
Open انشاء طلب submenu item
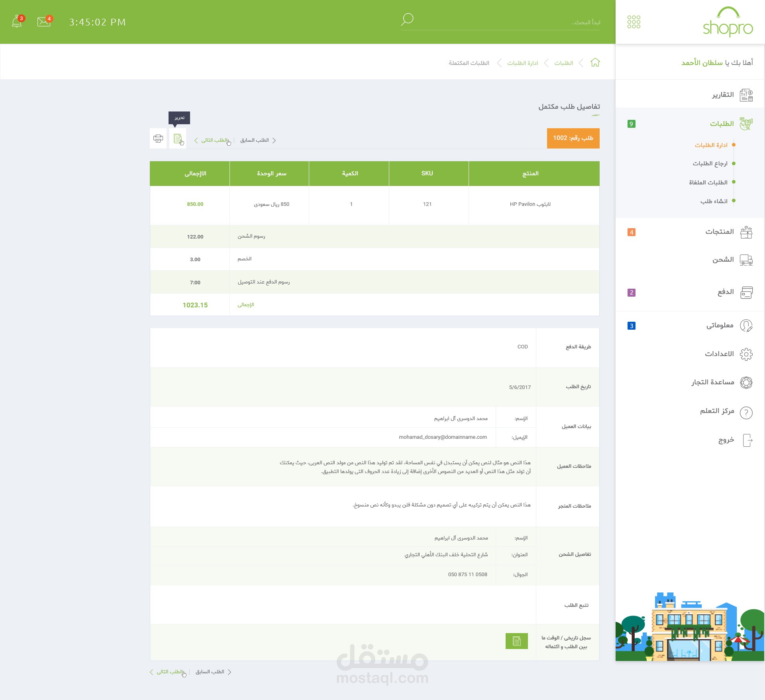pyautogui.click(x=714, y=201)
